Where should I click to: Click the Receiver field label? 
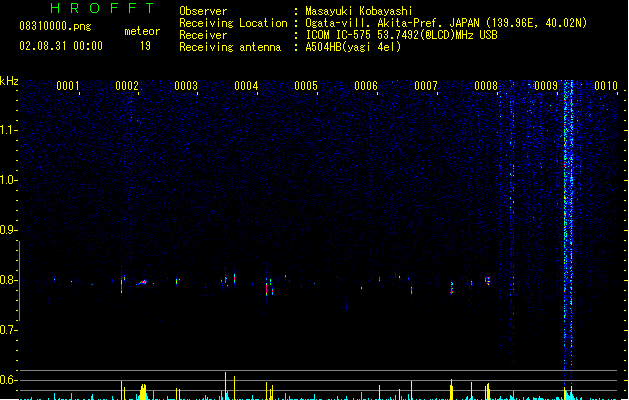pyautogui.click(x=203, y=35)
